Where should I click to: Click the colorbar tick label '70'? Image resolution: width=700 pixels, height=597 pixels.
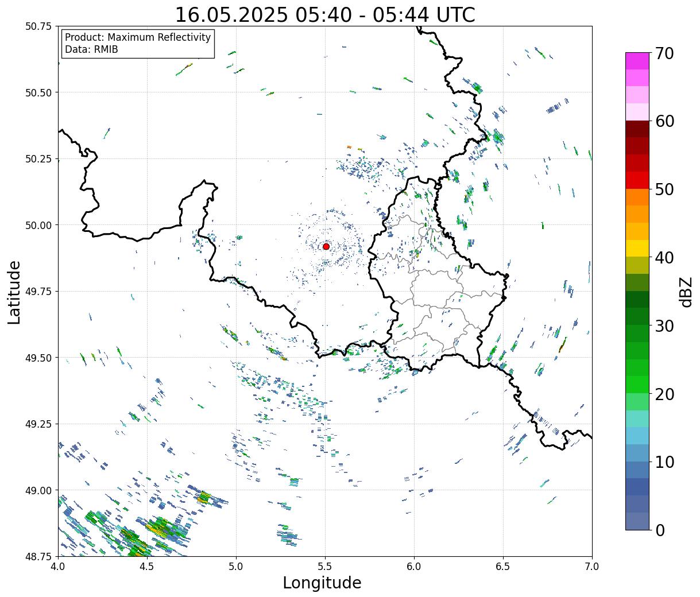[x=663, y=53]
